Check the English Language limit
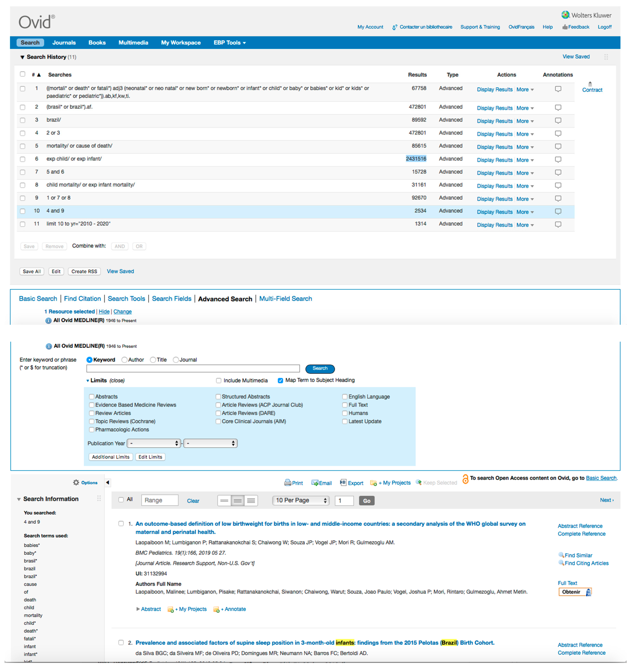The width and height of the screenshot is (634, 672). pos(345,397)
